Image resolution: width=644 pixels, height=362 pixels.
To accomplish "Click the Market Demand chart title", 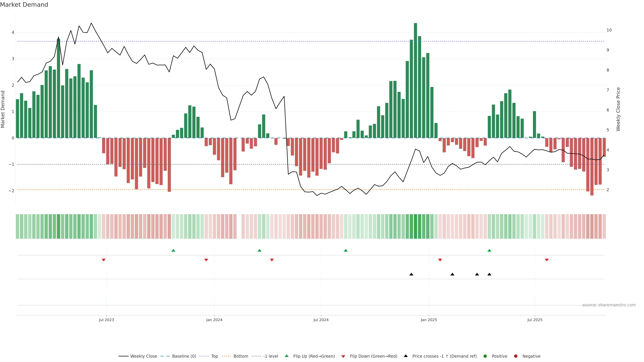I will coord(24,5).
